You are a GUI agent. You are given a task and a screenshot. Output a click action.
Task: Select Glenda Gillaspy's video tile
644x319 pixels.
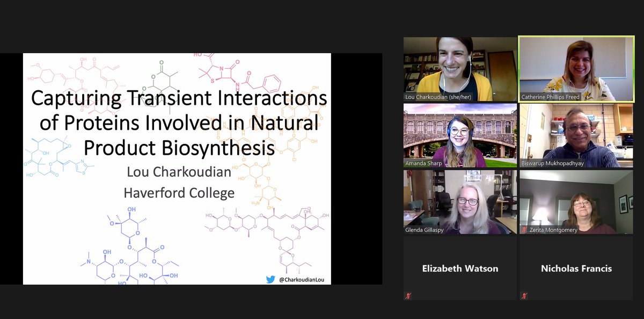[x=460, y=202]
